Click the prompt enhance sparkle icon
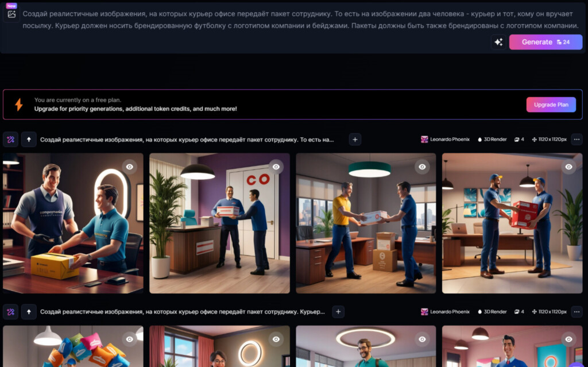The height and width of the screenshot is (367, 588). [498, 42]
